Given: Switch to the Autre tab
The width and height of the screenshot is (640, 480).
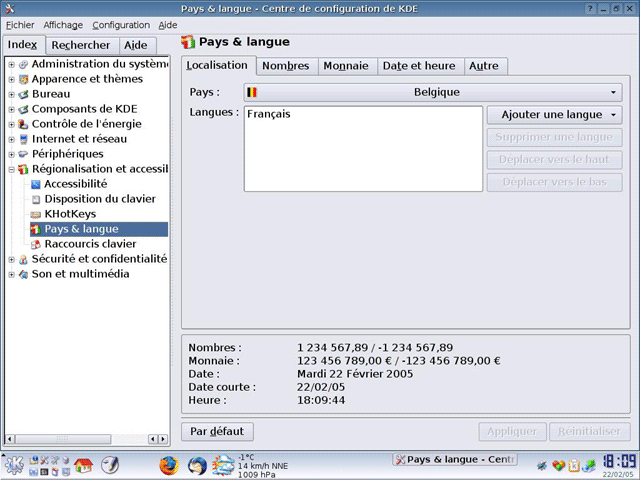Looking at the screenshot, I should pos(484,66).
